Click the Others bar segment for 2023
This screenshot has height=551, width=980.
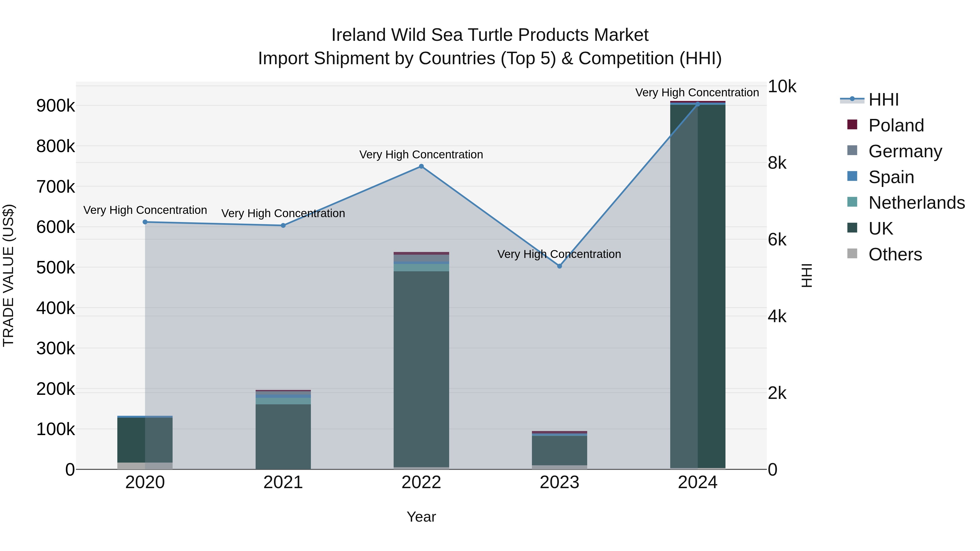[560, 467]
